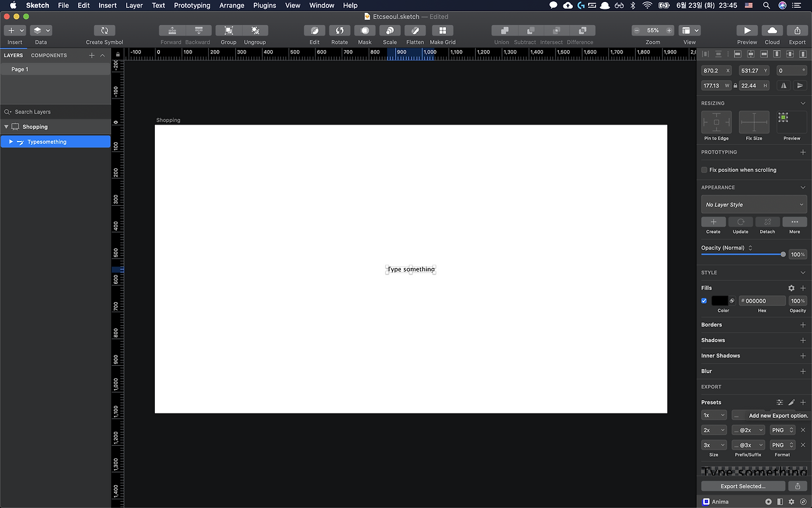Open the Make Grid tool

443,30
